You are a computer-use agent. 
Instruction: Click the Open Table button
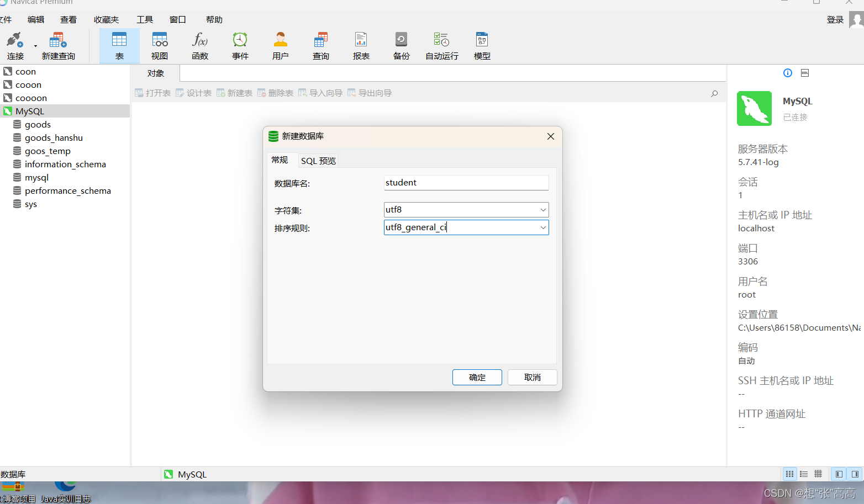pos(153,93)
